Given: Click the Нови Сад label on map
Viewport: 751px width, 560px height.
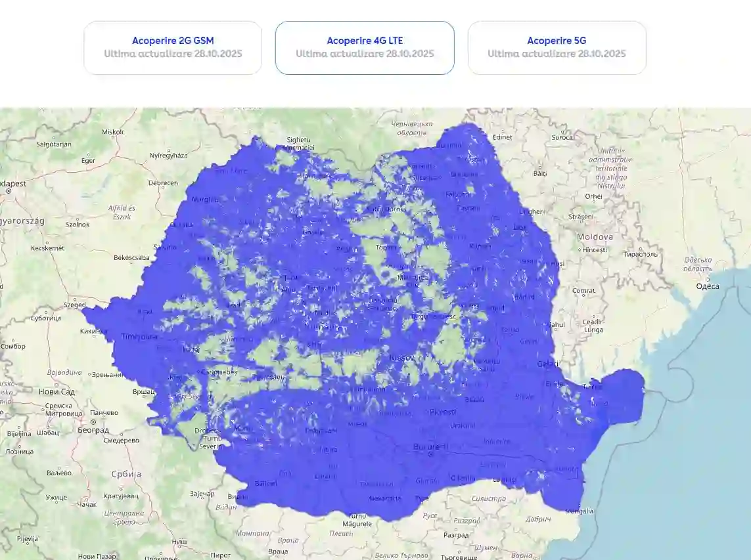Looking at the screenshot, I should (x=58, y=392).
